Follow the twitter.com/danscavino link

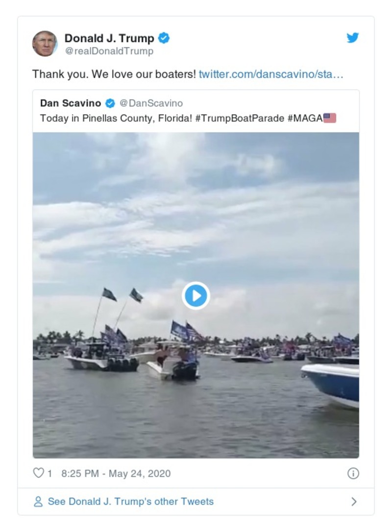click(x=271, y=74)
